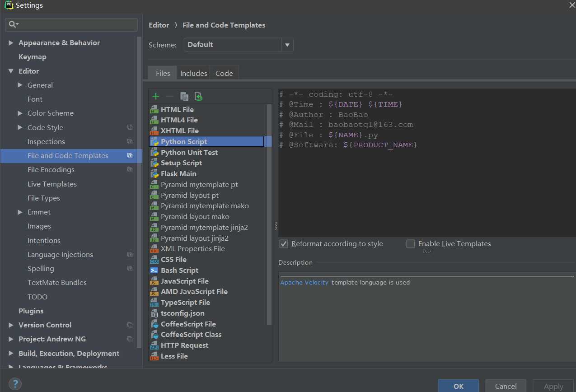Select Pyramid layout jinja2 template
The height and width of the screenshot is (392, 576).
[x=195, y=238]
